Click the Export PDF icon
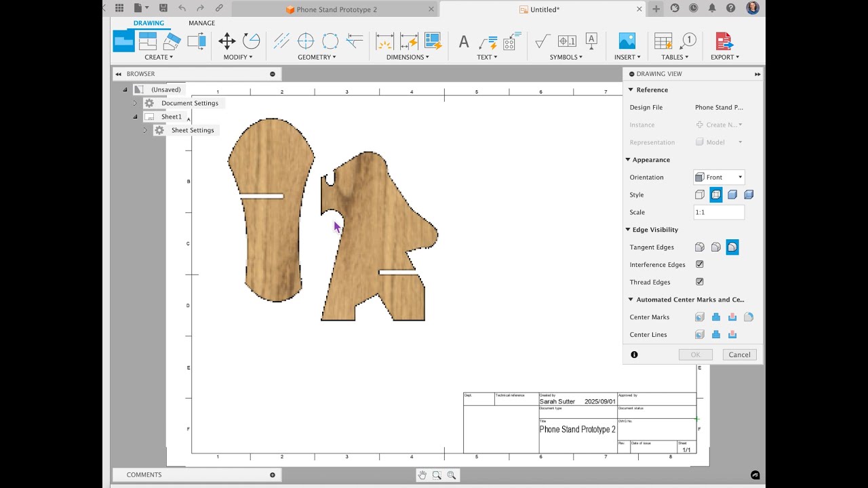The width and height of the screenshot is (868, 488). [x=724, y=41]
